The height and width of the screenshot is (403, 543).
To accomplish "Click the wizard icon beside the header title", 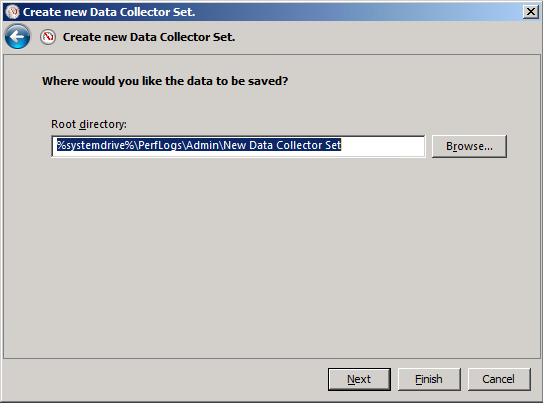I will click(48, 37).
